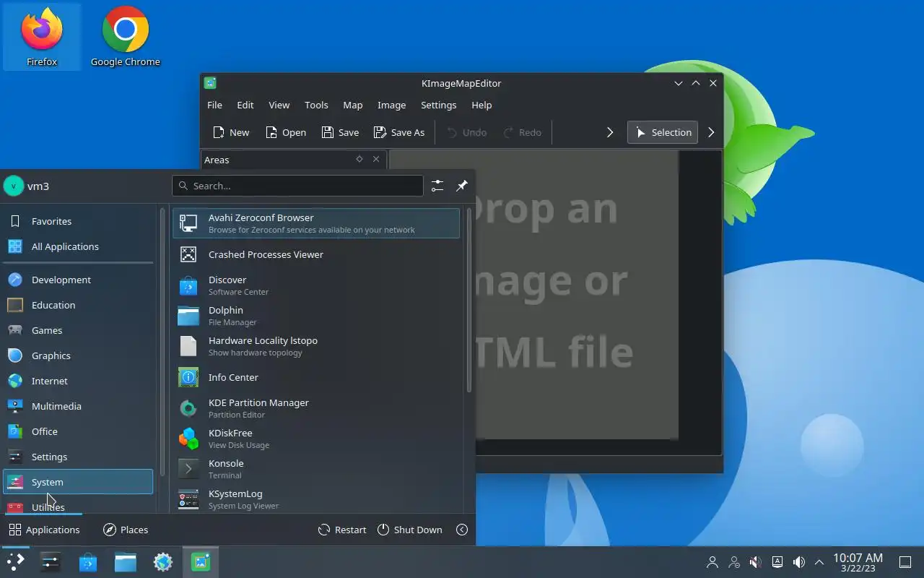This screenshot has width=924, height=578.
Task: Launch KSystemLog viewer
Action: tap(316, 499)
